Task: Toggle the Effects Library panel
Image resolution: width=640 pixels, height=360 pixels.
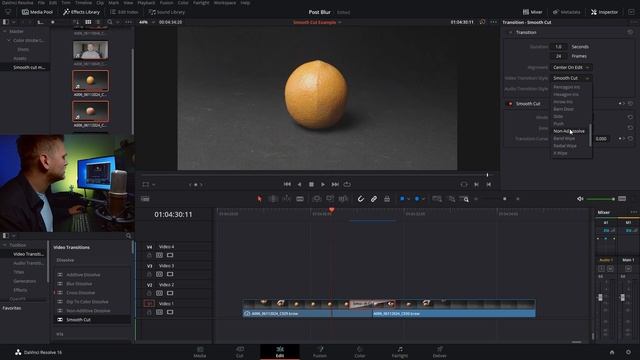Action: 81,12
